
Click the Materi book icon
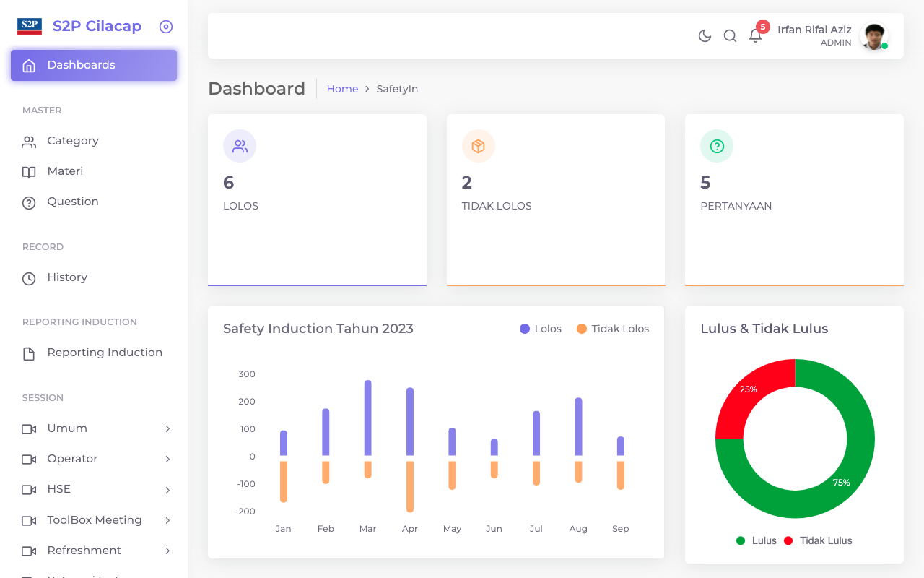[29, 172]
